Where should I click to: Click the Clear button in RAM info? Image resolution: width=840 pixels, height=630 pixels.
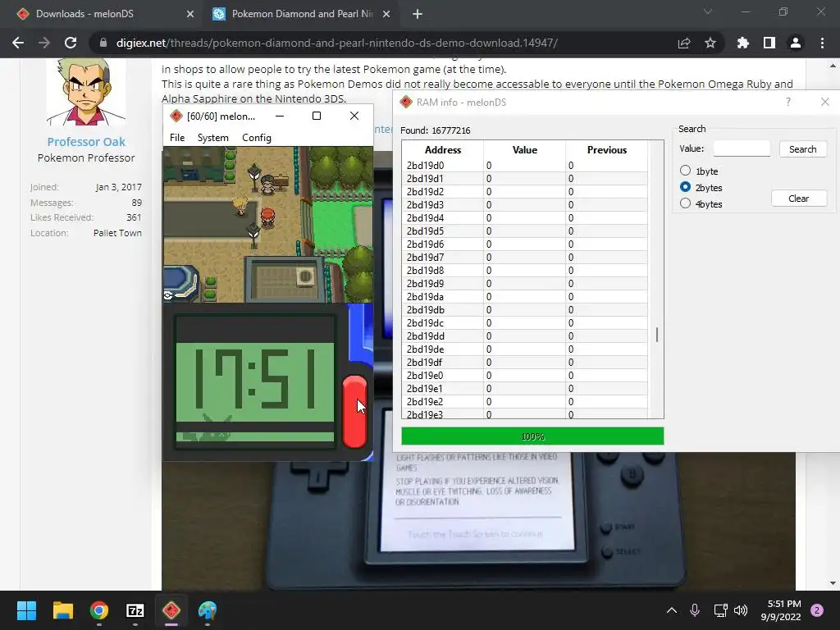(799, 199)
